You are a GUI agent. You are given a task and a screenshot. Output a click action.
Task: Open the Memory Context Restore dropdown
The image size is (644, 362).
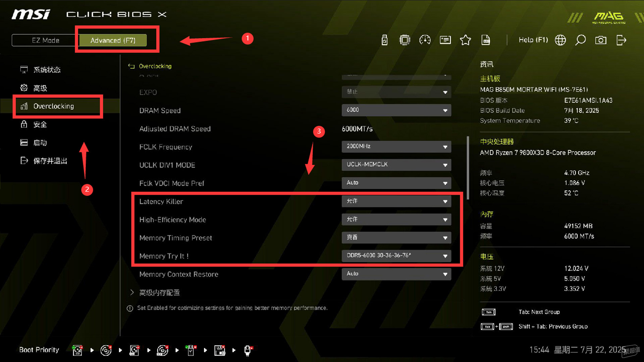pos(396,274)
